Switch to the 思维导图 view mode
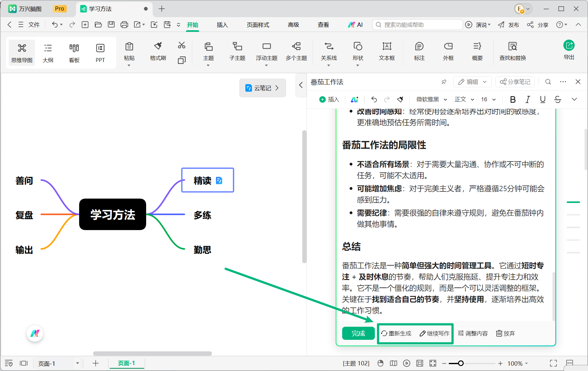588x371 pixels. (x=22, y=53)
